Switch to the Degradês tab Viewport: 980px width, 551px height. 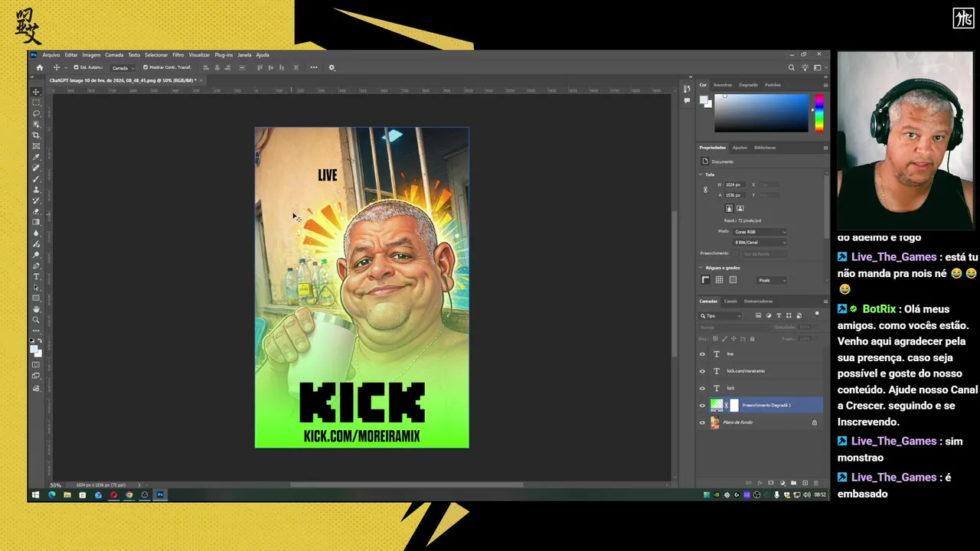click(x=748, y=85)
